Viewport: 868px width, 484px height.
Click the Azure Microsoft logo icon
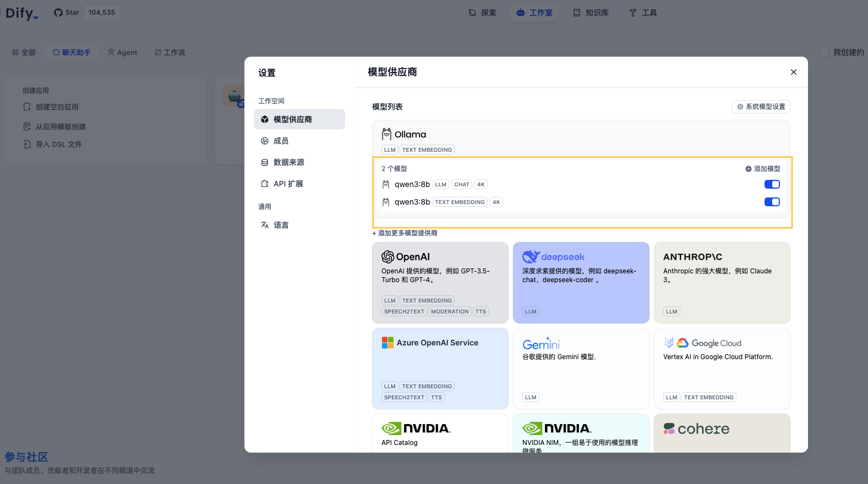[387, 343]
